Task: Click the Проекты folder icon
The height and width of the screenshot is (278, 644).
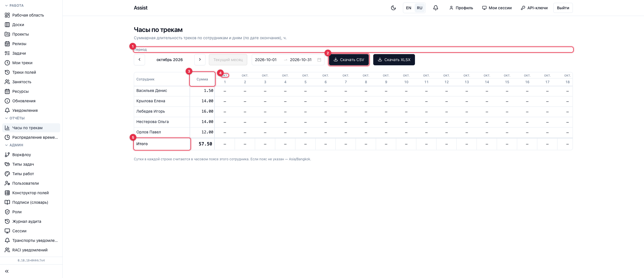Action: pyautogui.click(x=7, y=34)
